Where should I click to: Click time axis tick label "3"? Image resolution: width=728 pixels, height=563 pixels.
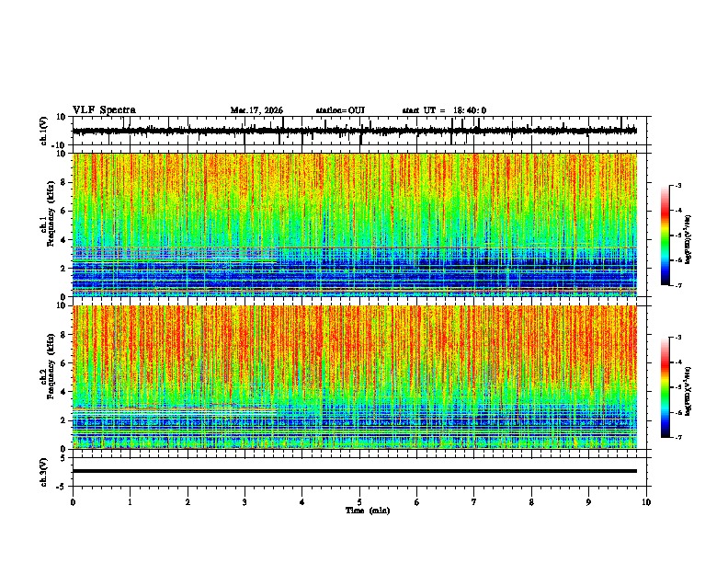(245, 502)
